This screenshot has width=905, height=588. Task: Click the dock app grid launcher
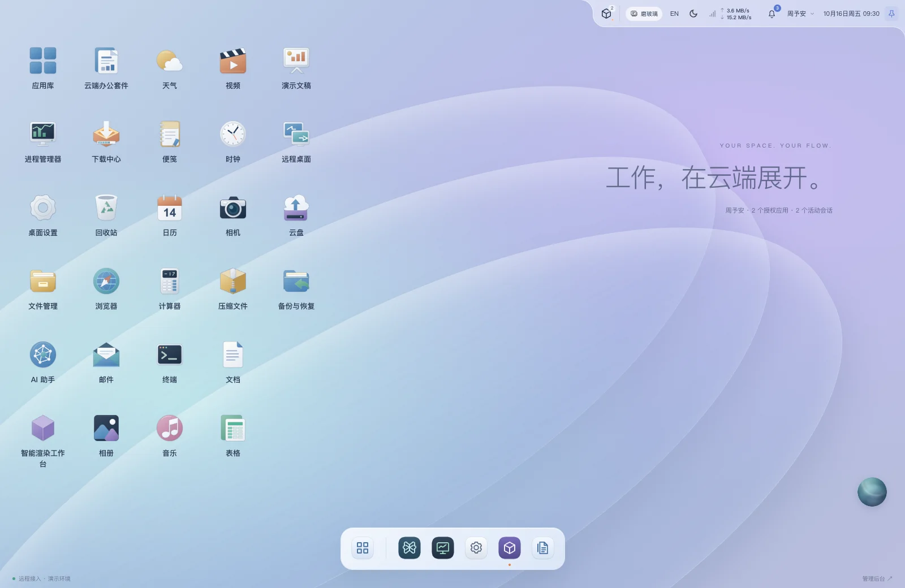(x=363, y=548)
